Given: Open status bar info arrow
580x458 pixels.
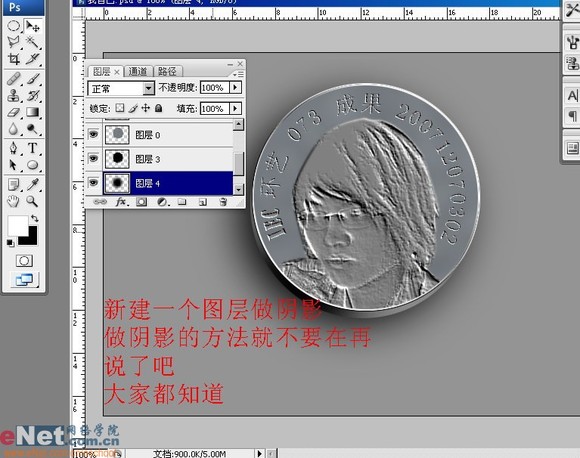Looking at the screenshot, I should point(259,453).
